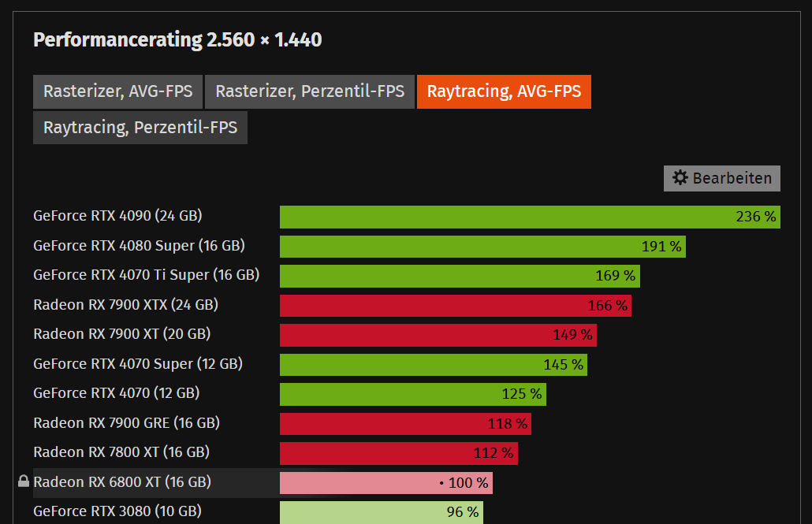Viewport: 812px width, 524px height.
Task: Select GeForce RTX 4080 Super (16 GB) label
Action: (x=139, y=246)
